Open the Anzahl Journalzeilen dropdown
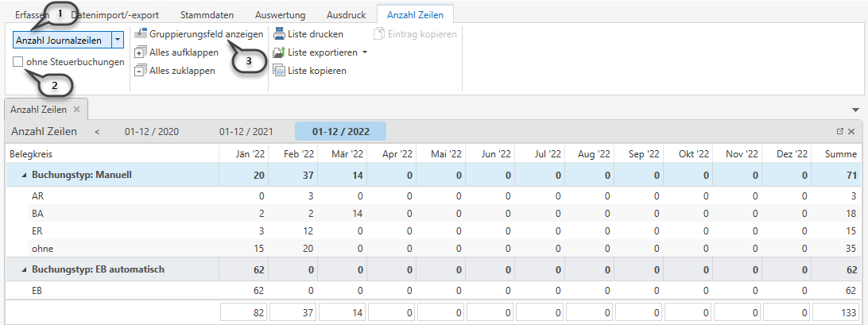Image resolution: width=868 pixels, height=325 pixels. pyautogui.click(x=118, y=39)
